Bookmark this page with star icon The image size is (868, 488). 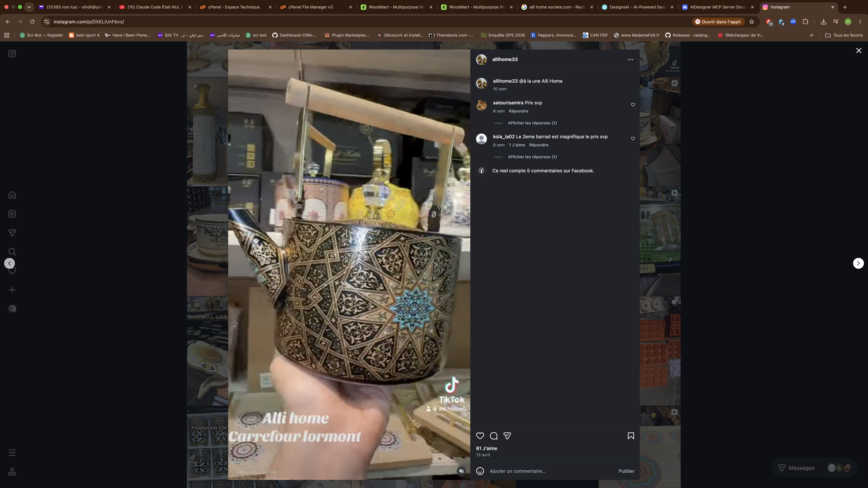click(x=751, y=22)
